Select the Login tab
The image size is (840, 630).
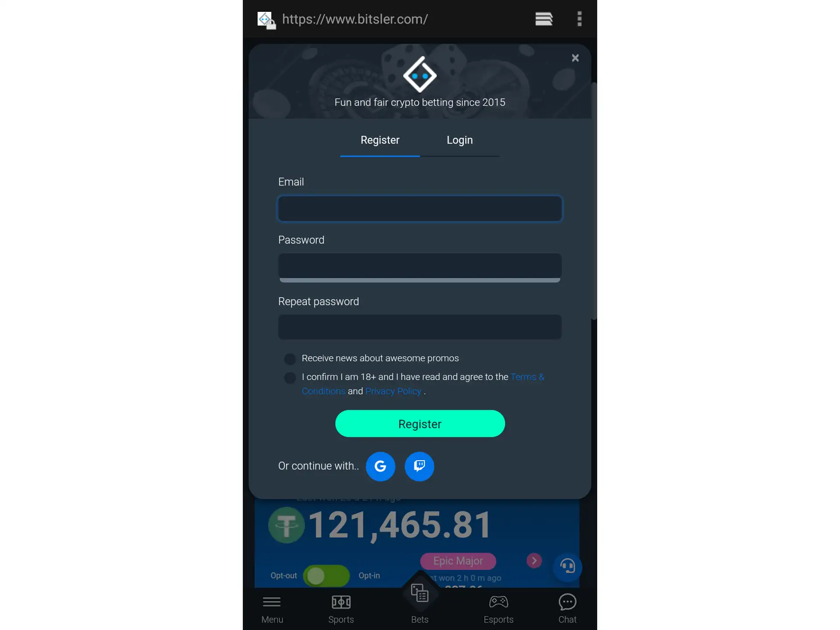tap(460, 140)
